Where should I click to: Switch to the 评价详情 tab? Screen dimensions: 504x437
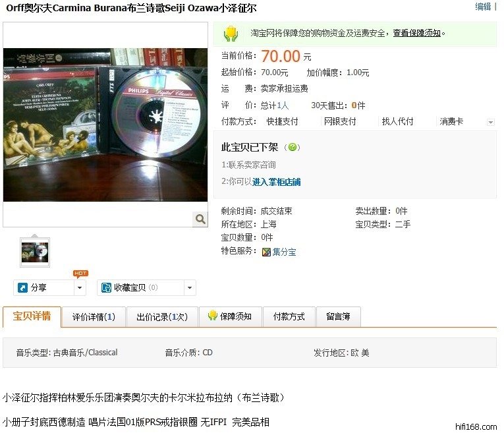tap(94, 317)
